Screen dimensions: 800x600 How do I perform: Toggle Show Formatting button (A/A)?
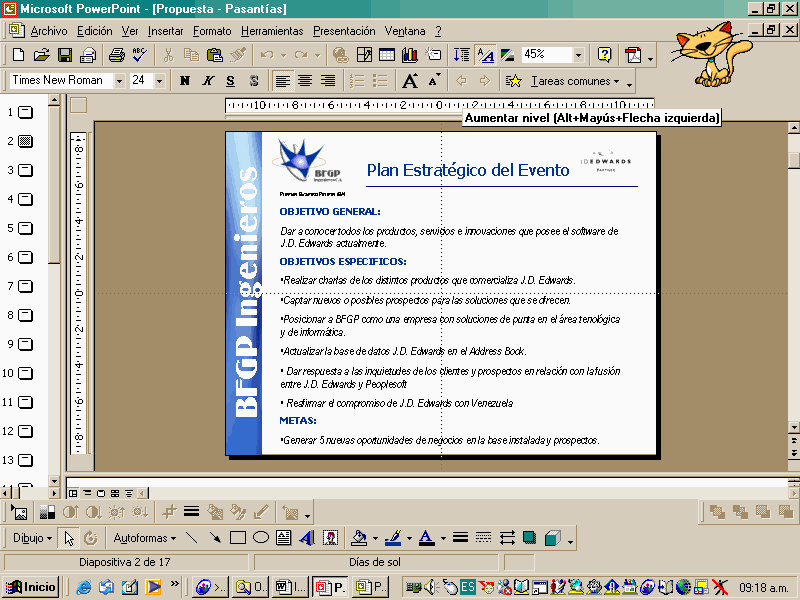(485, 55)
